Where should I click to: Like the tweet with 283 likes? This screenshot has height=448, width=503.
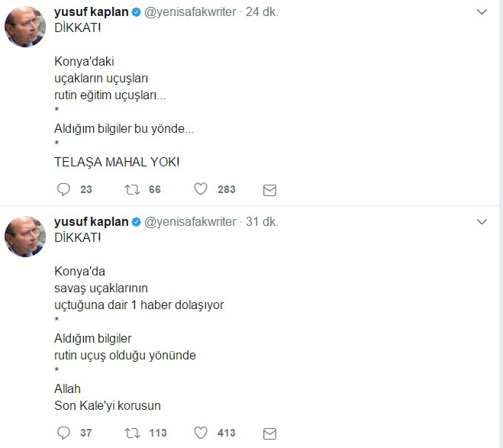201,189
